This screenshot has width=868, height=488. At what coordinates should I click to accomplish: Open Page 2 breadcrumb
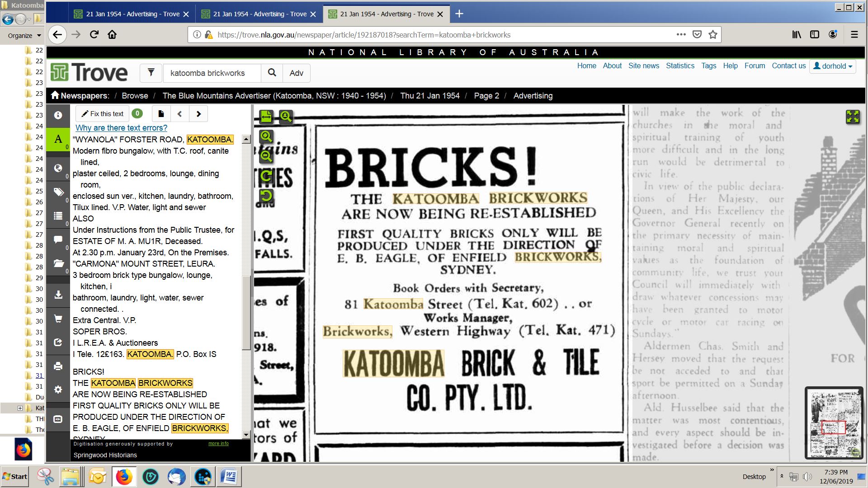[486, 96]
